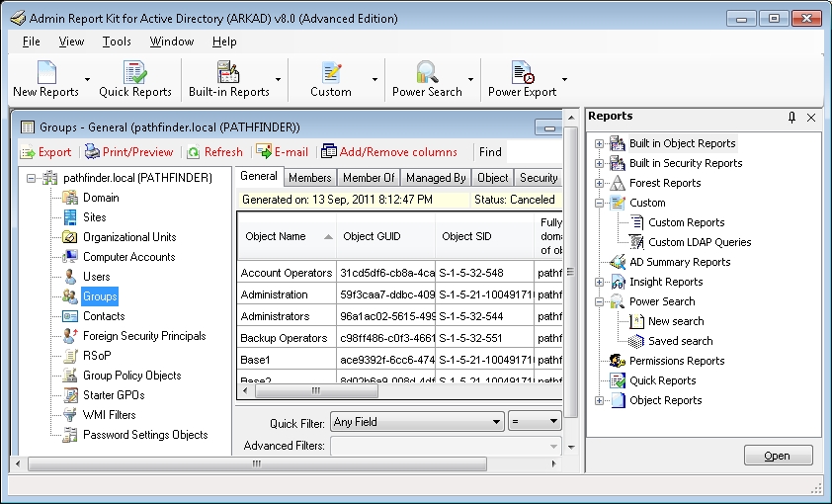Select AD Summary Reports item
Viewport: 832px width, 504px height.
[680, 262]
